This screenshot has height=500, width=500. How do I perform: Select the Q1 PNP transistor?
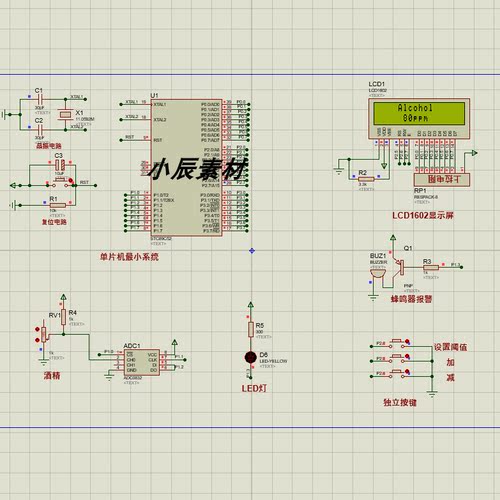[398, 267]
